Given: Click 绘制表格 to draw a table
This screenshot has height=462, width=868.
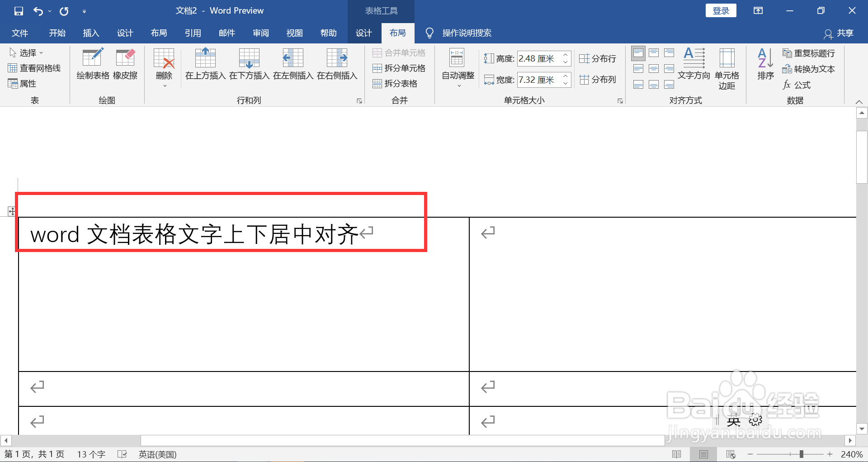Looking at the screenshot, I should [x=93, y=63].
